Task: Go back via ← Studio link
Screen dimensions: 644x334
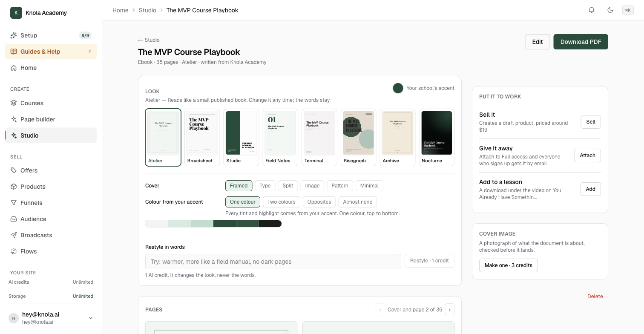Action: [x=149, y=40]
